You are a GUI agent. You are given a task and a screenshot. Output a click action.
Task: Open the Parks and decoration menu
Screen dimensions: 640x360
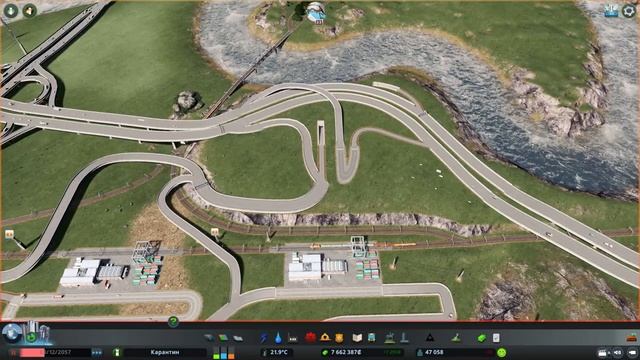coord(390,338)
